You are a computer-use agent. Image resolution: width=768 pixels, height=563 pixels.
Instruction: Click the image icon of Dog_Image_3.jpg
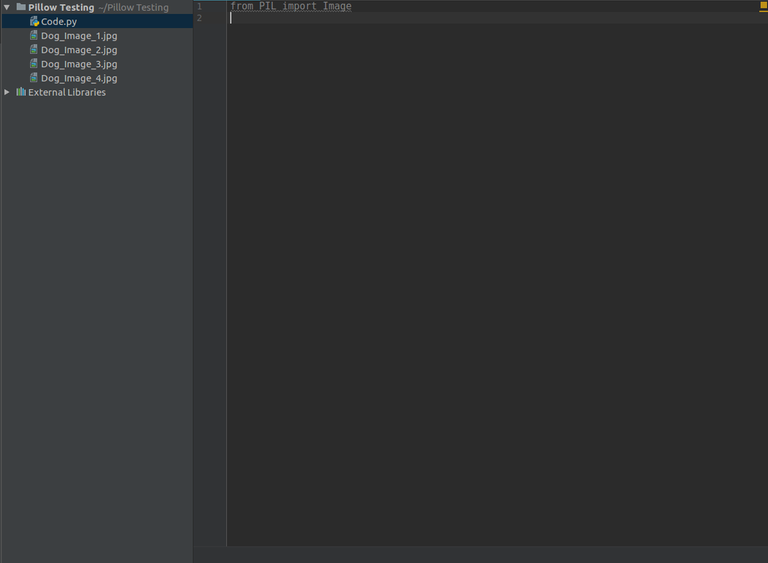[34, 64]
